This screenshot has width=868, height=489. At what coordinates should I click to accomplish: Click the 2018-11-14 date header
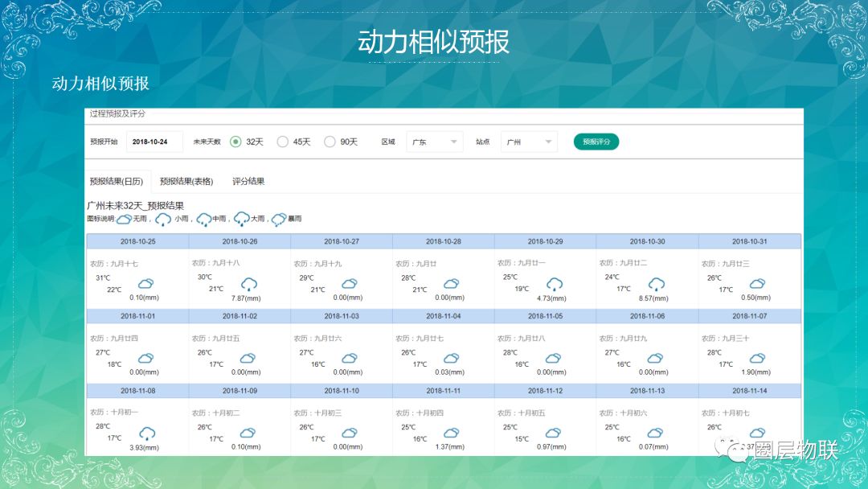[750, 391]
